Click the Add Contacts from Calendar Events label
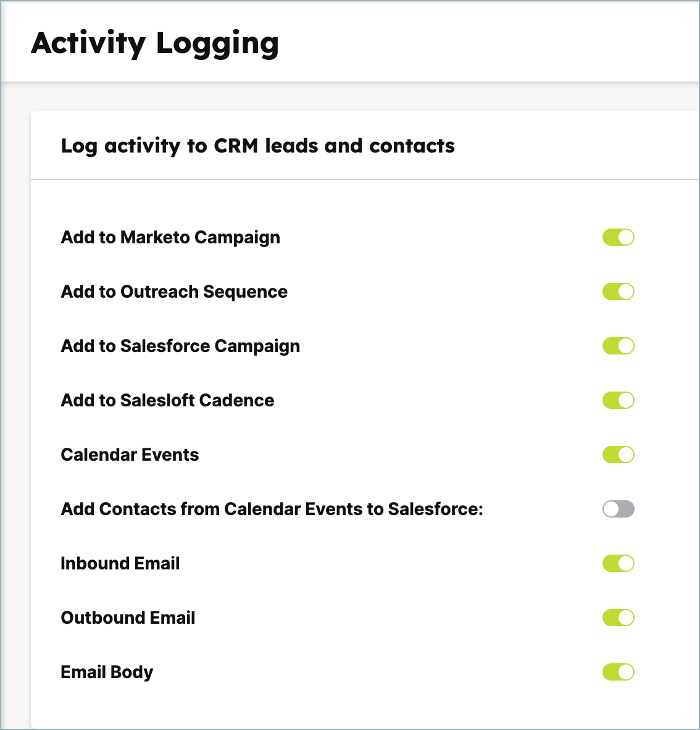Screen dimensions: 700x730 point(272,509)
